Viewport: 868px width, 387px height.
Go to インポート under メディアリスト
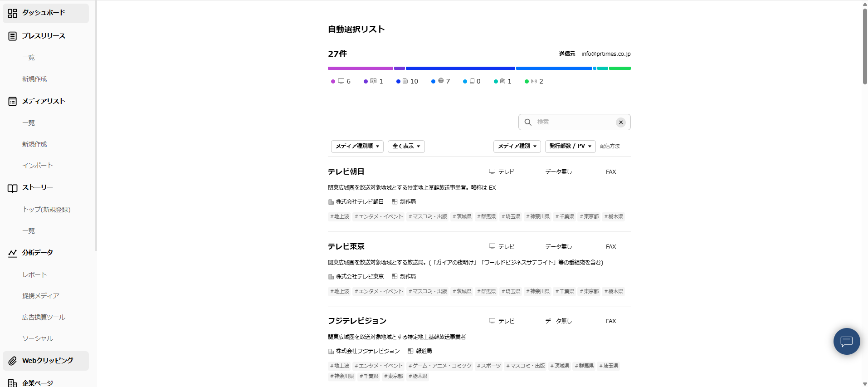tap(38, 166)
